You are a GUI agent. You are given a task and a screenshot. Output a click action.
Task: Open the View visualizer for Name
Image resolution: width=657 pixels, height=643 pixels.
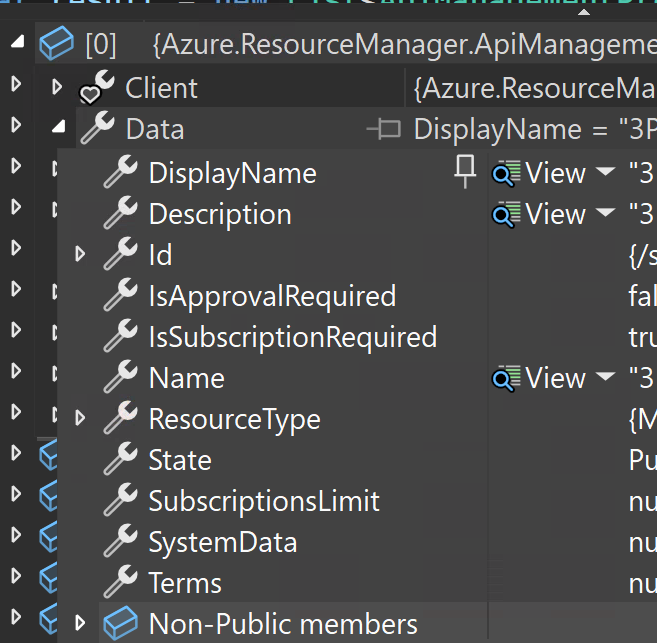[x=555, y=378]
